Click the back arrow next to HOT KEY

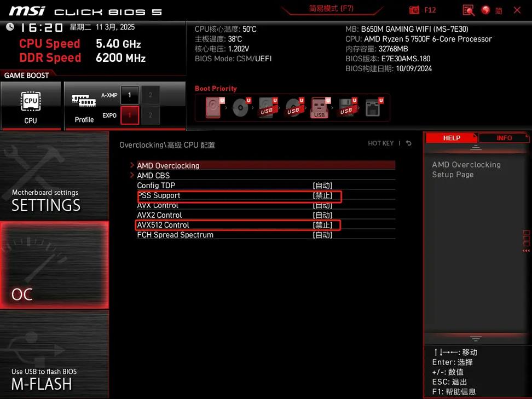[x=408, y=143]
